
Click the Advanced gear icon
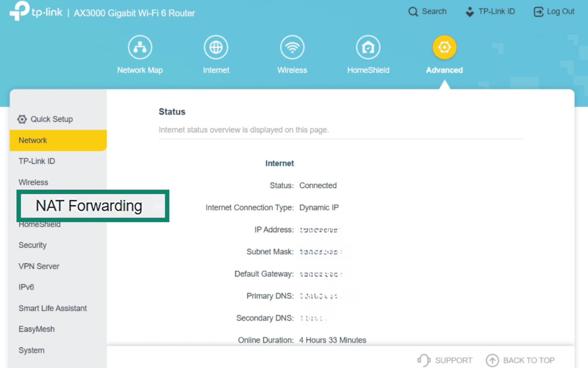pyautogui.click(x=444, y=47)
